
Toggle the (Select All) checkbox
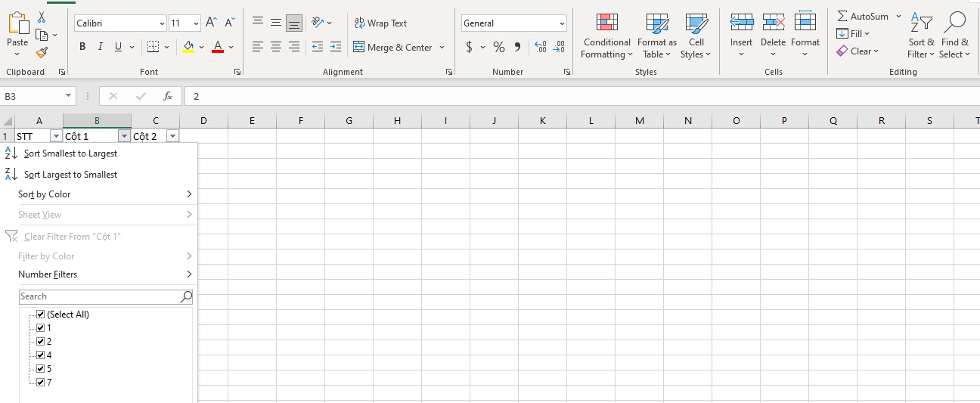coord(41,315)
